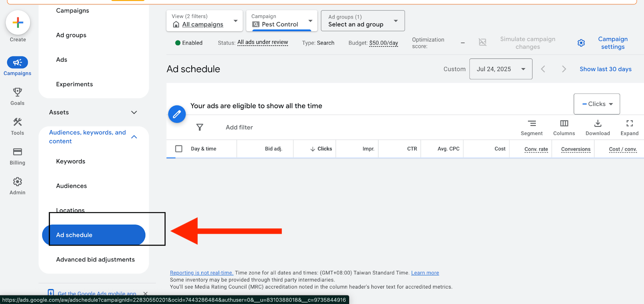
Task: Click the Create plus button
Action: [x=18, y=23]
